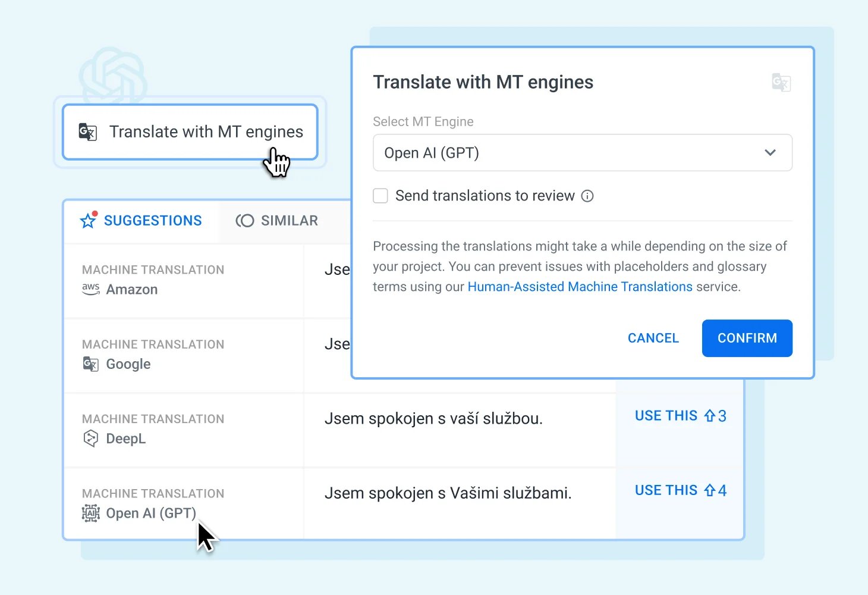
Task: Open Human-Assisted Machine Translations link
Action: pos(580,287)
